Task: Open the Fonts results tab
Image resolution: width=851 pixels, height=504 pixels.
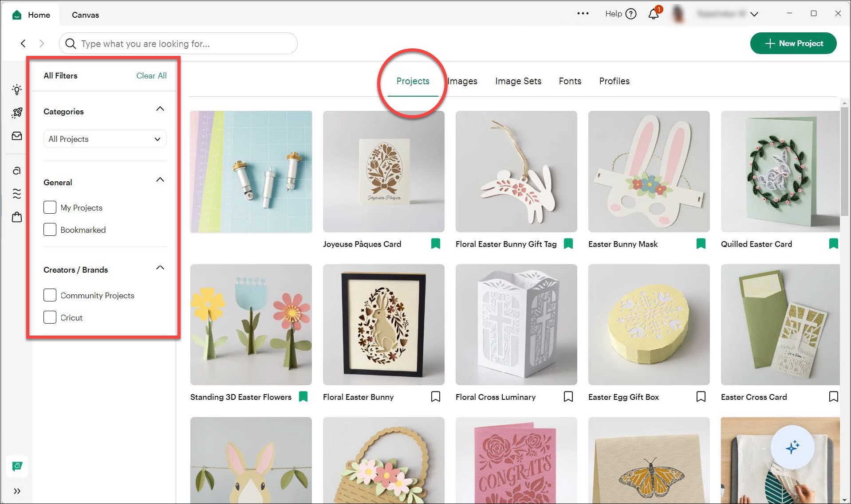Action: 570,81
